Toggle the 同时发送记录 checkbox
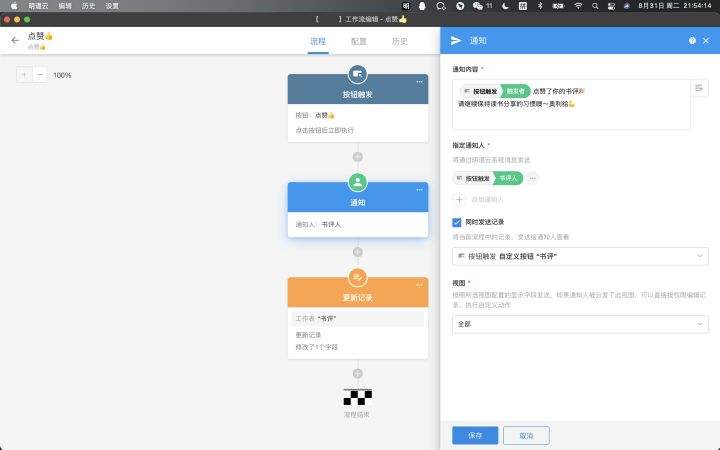Viewport: 720px width, 450px height. point(456,222)
